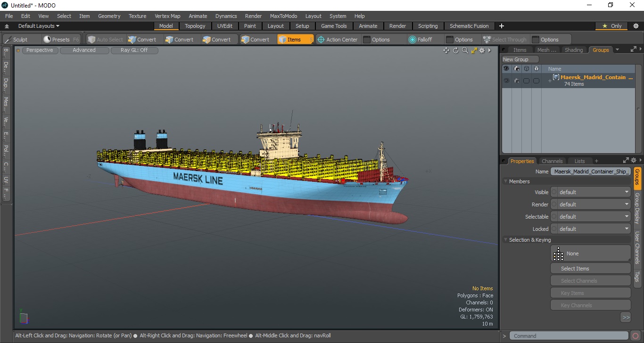The width and height of the screenshot is (644, 343).
Task: Toggle Ray GL: Off
Action: (x=134, y=50)
